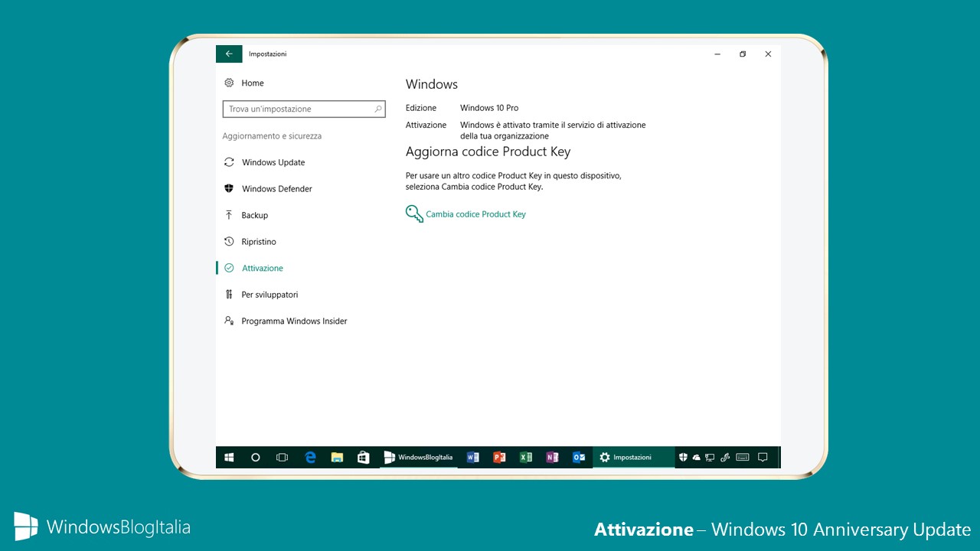Launch Excel from taskbar
This screenshot has height=551, width=980.
526,458
